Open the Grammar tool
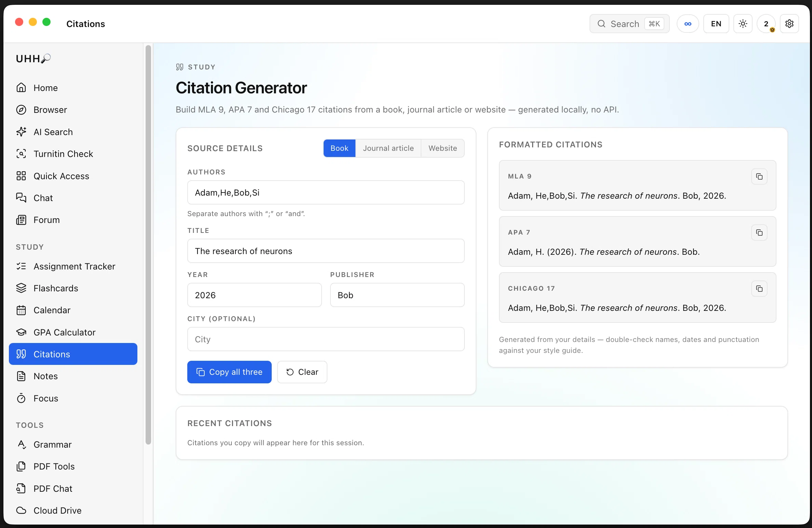This screenshot has height=528, width=812. pos(73,445)
